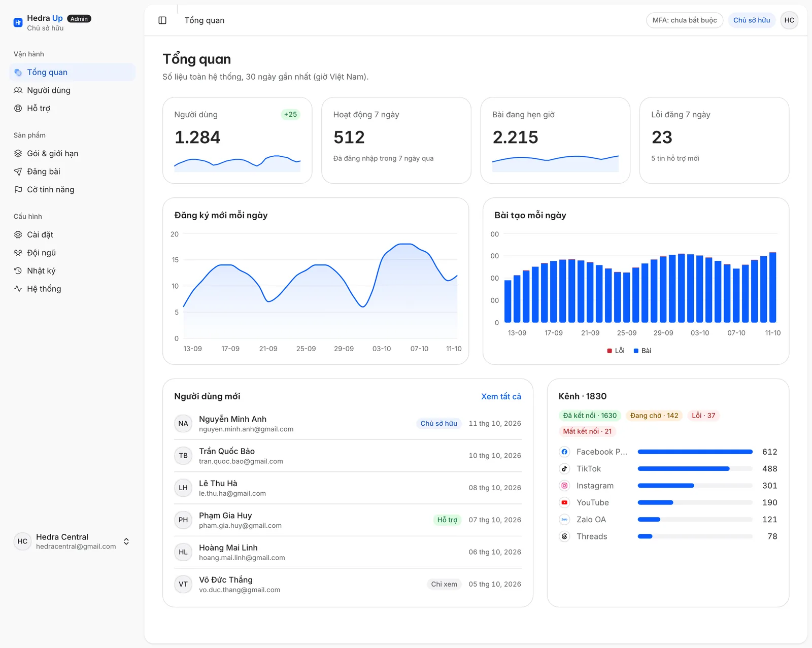Click the Zalo OA channel icon
The width and height of the screenshot is (812, 648).
click(564, 519)
